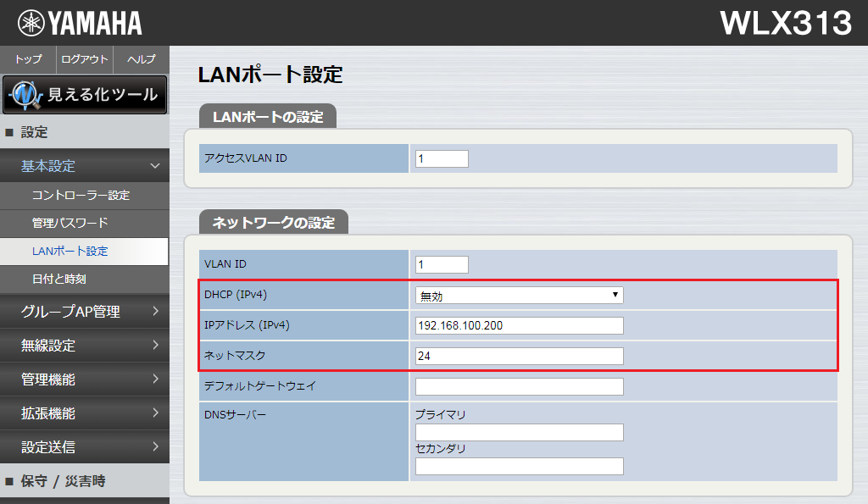Open the 見える化ツール visualization tool

pos(85,95)
